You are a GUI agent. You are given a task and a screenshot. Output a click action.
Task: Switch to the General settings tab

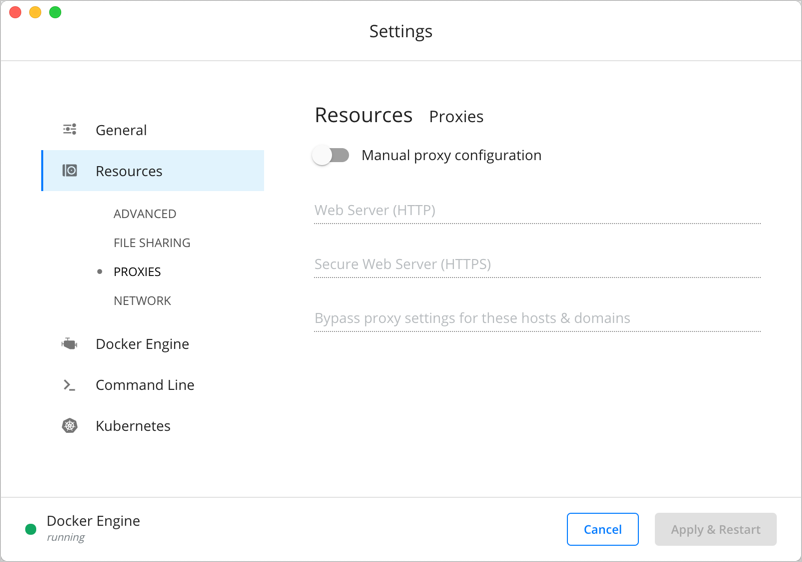(x=121, y=130)
